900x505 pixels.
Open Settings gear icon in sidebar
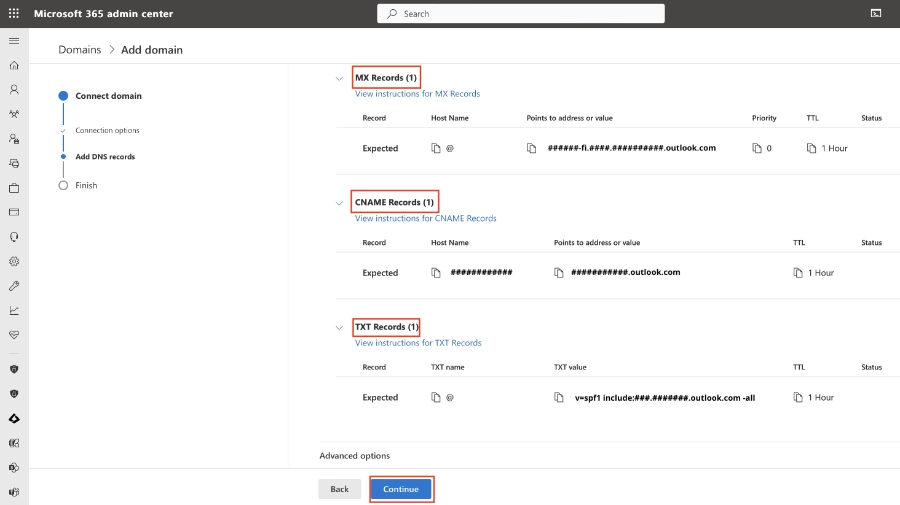point(14,262)
